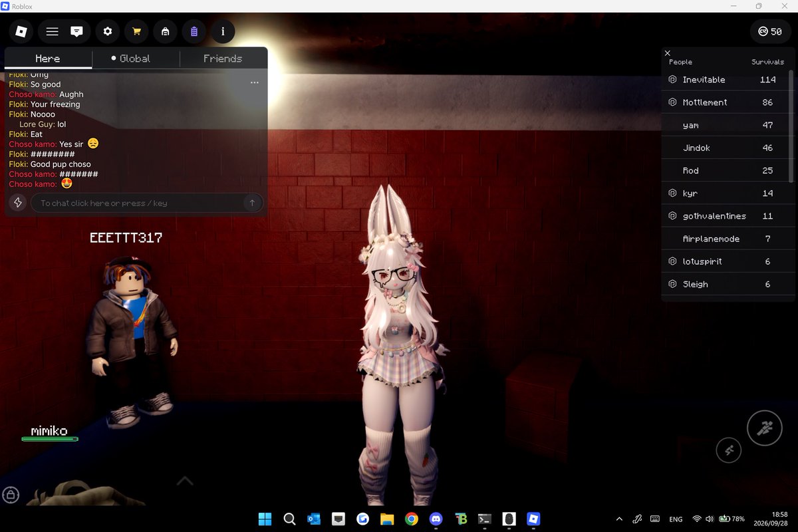798x532 pixels.
Task: Switch to the Here chat tab
Action: pos(48,59)
